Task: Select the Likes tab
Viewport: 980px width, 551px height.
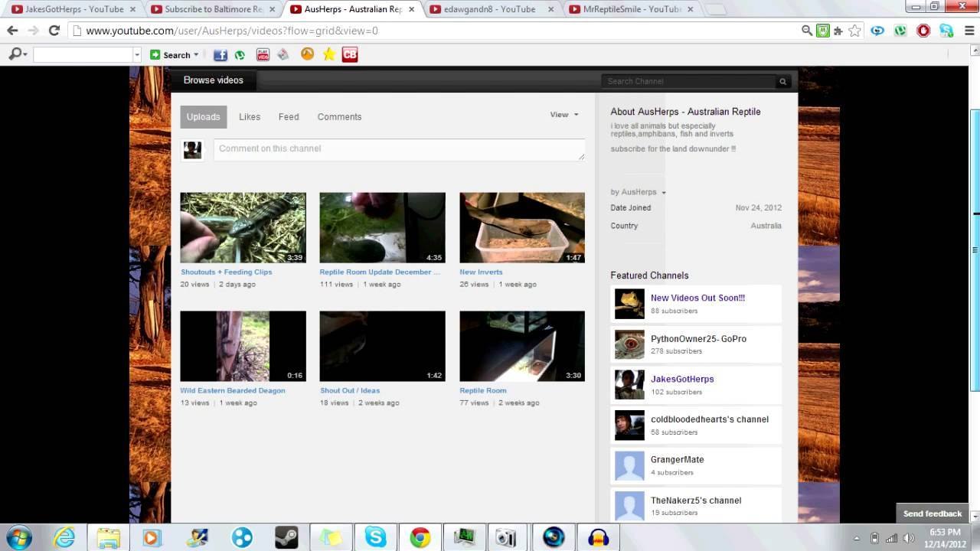Action: 250,117
